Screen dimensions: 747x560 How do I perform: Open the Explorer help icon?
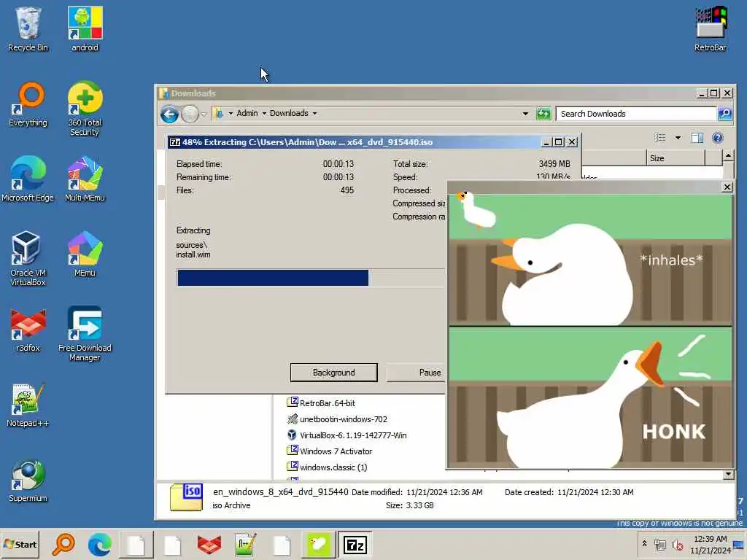pos(718,138)
